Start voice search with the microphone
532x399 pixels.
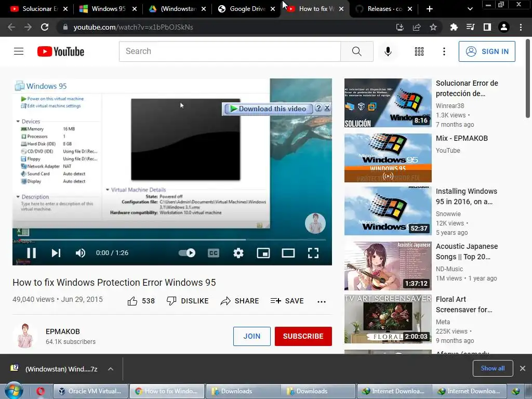click(x=388, y=51)
